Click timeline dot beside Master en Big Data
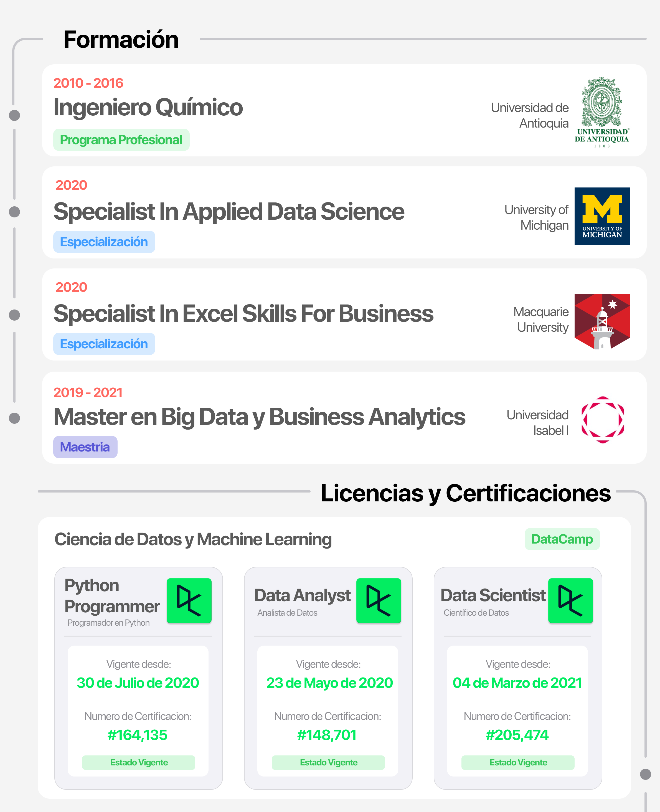 14,418
